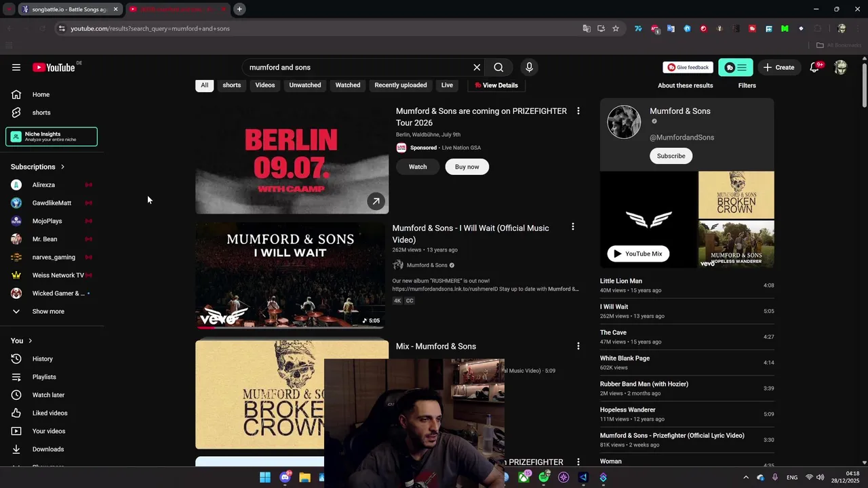This screenshot has width=868, height=488.
Task: Expand the You section chevron
Action: (x=30, y=341)
